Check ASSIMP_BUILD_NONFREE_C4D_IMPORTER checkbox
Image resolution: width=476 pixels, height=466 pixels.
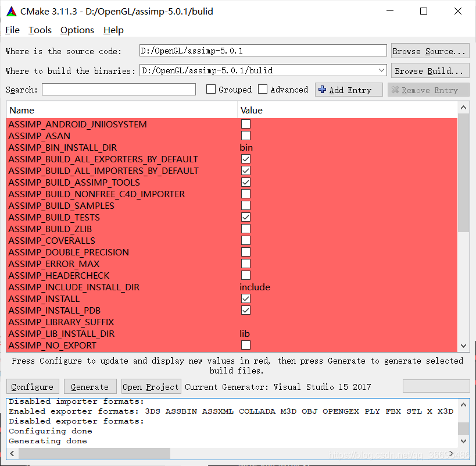246,194
